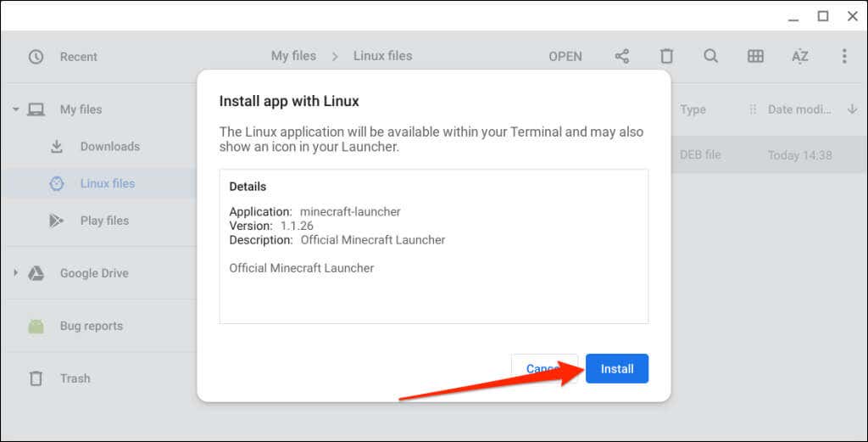Click the Trash bin sidebar icon
The height and width of the screenshot is (442, 868).
(x=36, y=378)
